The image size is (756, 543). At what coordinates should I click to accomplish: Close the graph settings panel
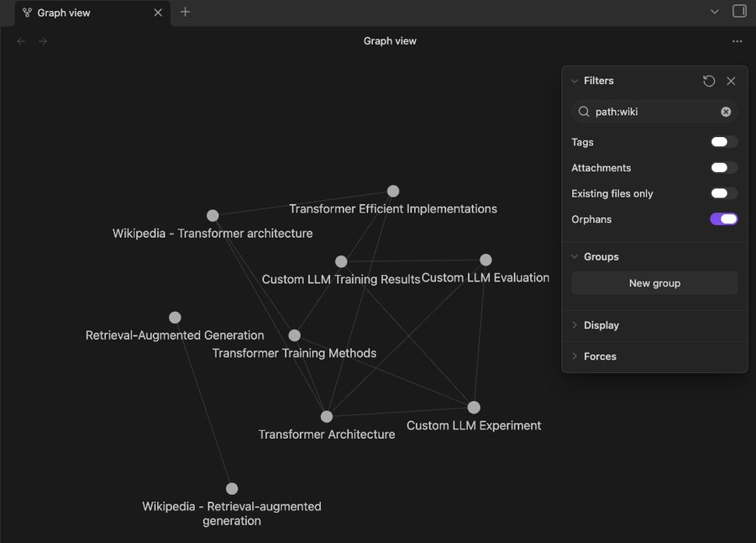(x=731, y=81)
